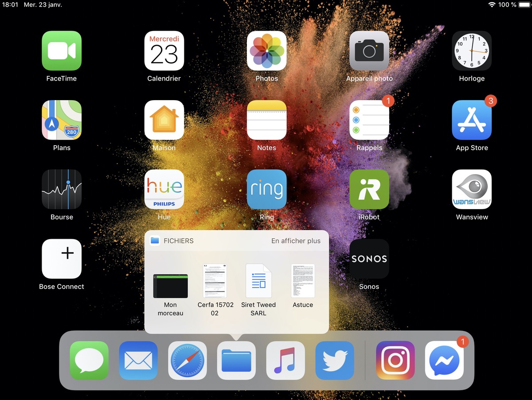Launch Twitter from the dock
The width and height of the screenshot is (532, 400).
click(x=335, y=361)
